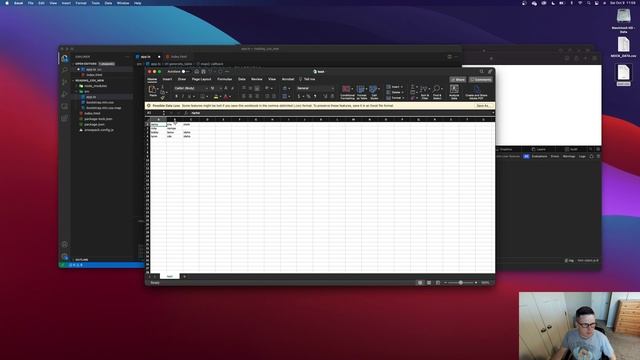Click the Comments button in Excel
640x360 pixels.
point(481,80)
